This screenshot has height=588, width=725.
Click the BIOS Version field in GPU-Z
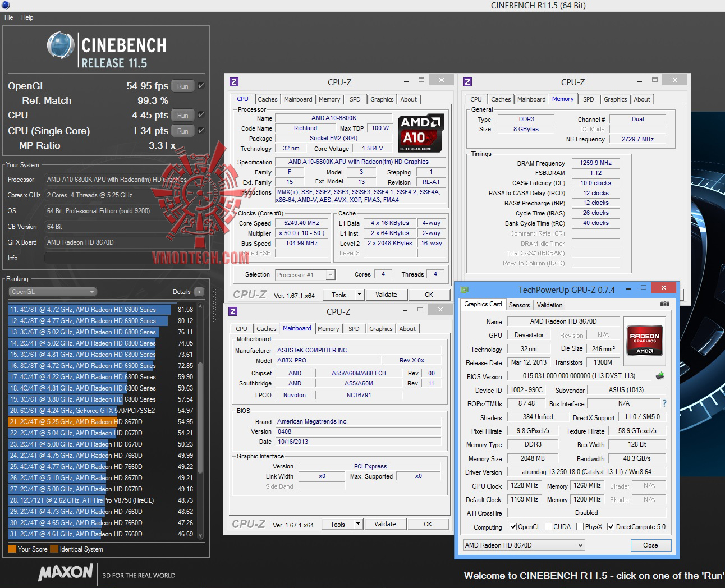pos(579,376)
